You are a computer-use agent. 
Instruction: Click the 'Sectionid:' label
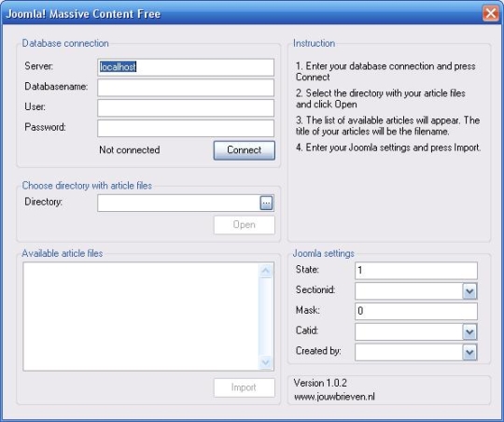[x=315, y=289]
